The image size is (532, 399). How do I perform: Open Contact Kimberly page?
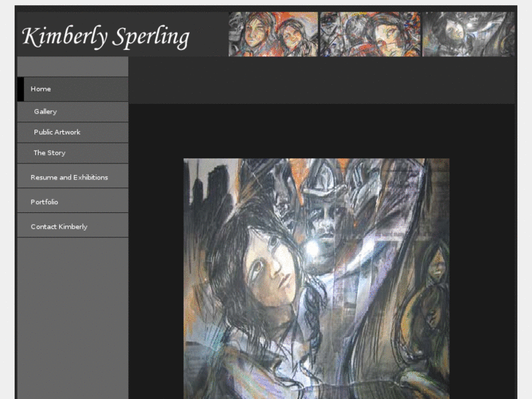(x=72, y=225)
